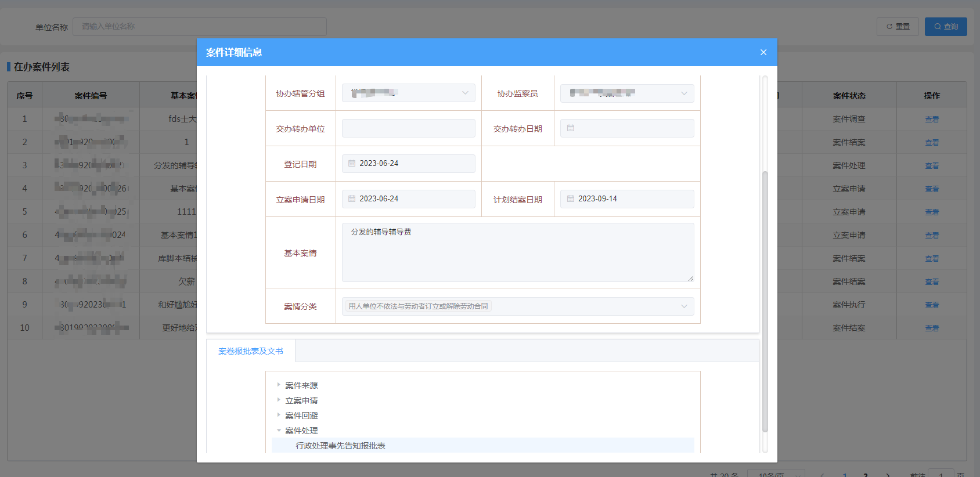Click the 案件状态 column header
Viewport: 980px width, 477px height.
[x=849, y=96]
